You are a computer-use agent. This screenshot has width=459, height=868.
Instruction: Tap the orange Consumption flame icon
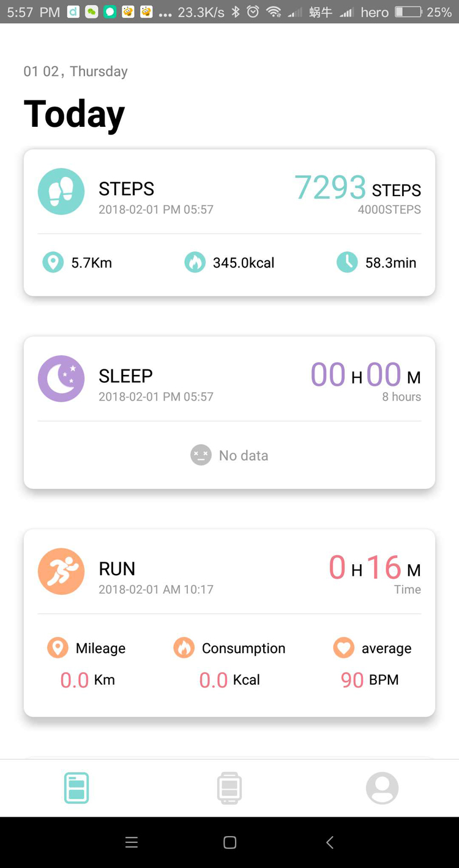click(184, 647)
